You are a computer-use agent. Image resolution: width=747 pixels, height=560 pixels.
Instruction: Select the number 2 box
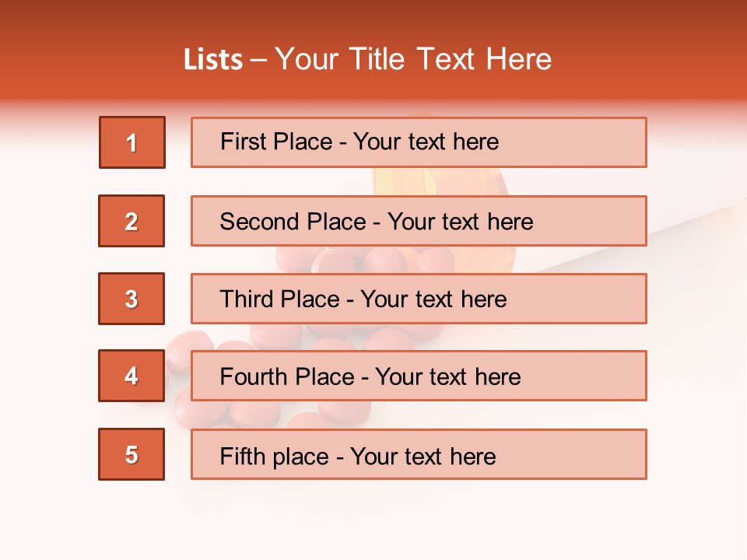tap(132, 221)
